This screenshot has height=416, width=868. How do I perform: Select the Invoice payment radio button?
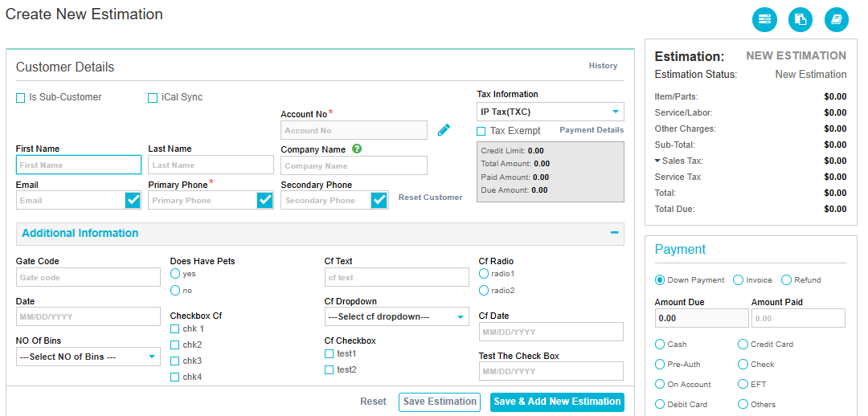click(739, 280)
